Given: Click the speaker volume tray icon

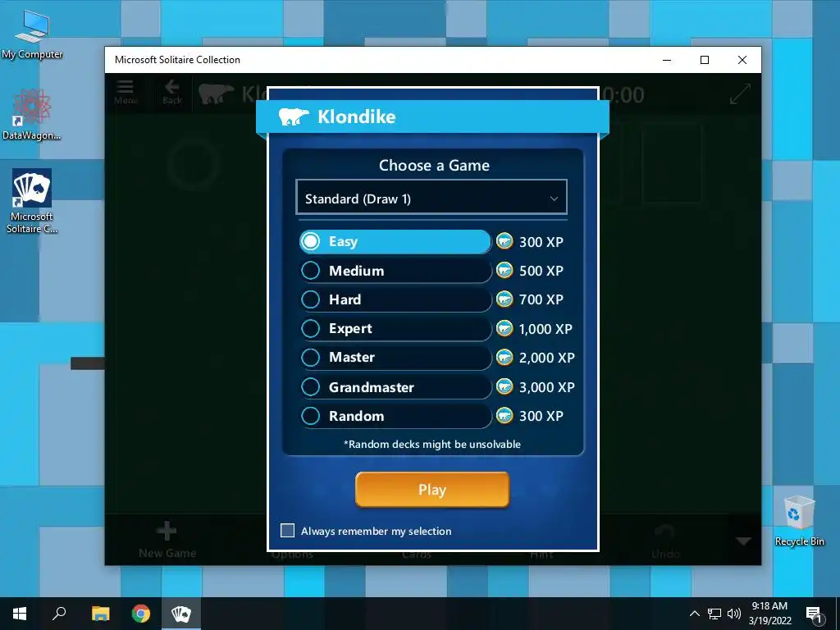Looking at the screenshot, I should pos(734,614).
